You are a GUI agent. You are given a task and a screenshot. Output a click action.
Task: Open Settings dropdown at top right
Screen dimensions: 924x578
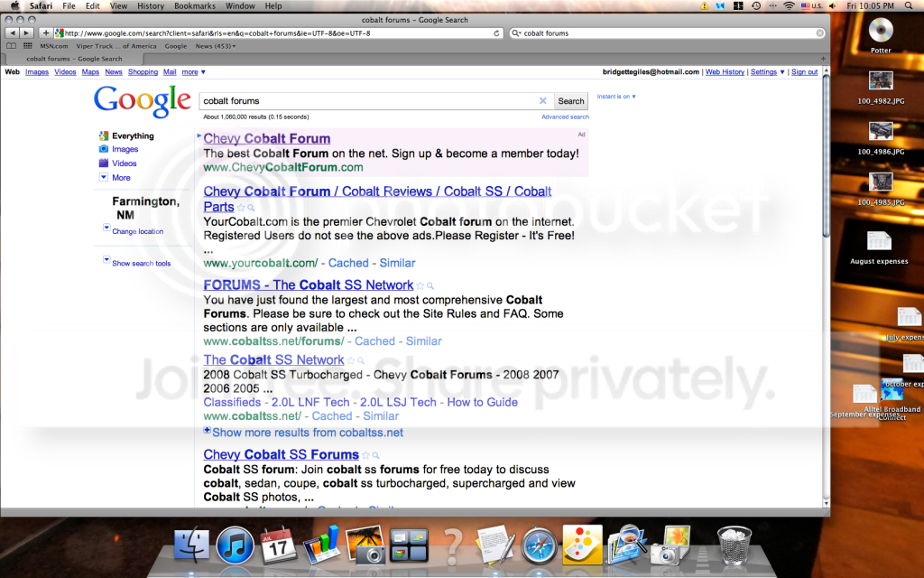tap(767, 72)
